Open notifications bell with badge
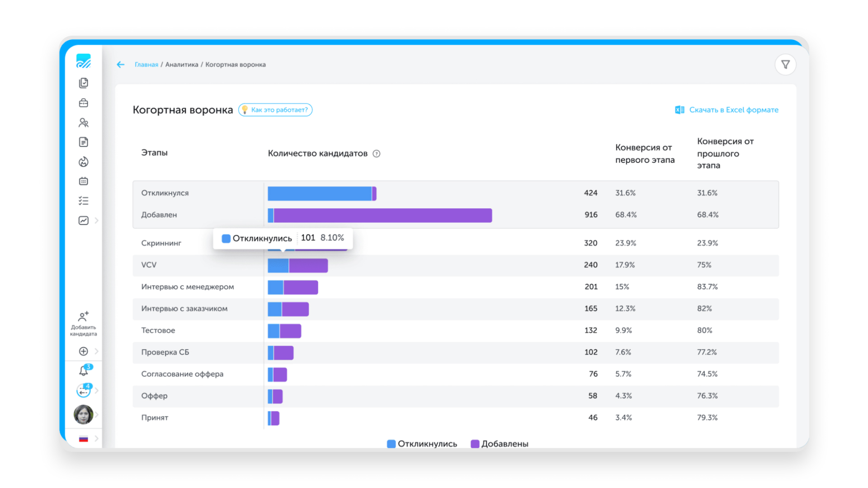 pyautogui.click(x=84, y=371)
